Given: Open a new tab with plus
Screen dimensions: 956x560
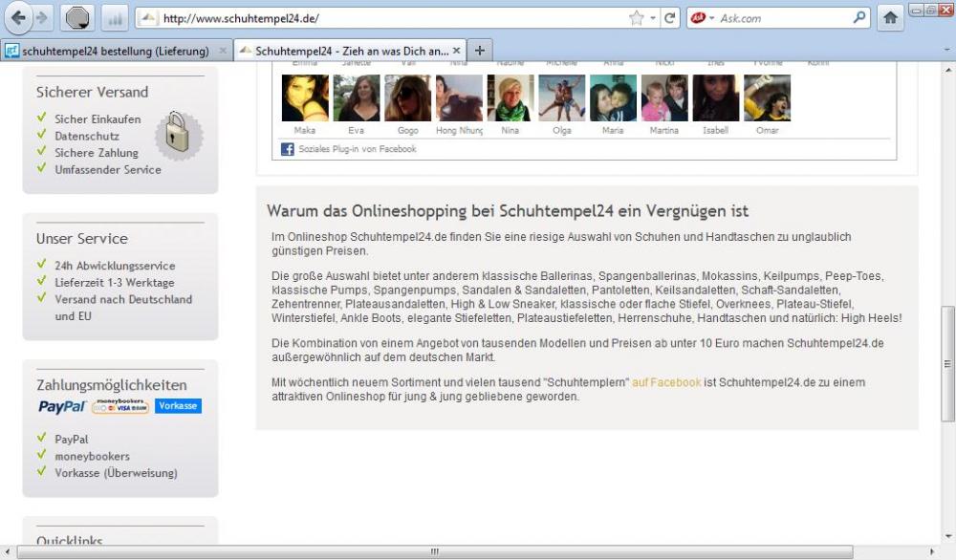Looking at the screenshot, I should click(480, 51).
